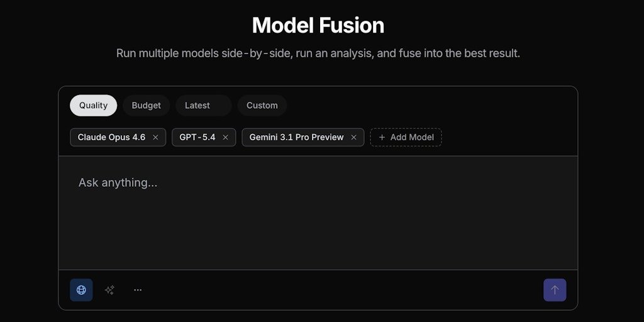
Task: Click the sparkle icon in bottom toolbar
Action: click(109, 290)
